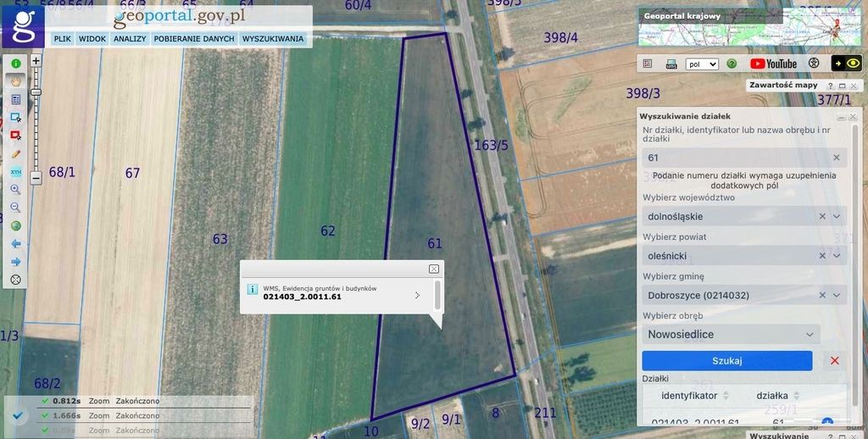Open the XYH coordinates tool
Image resolution: width=868 pixels, height=439 pixels.
[x=16, y=171]
